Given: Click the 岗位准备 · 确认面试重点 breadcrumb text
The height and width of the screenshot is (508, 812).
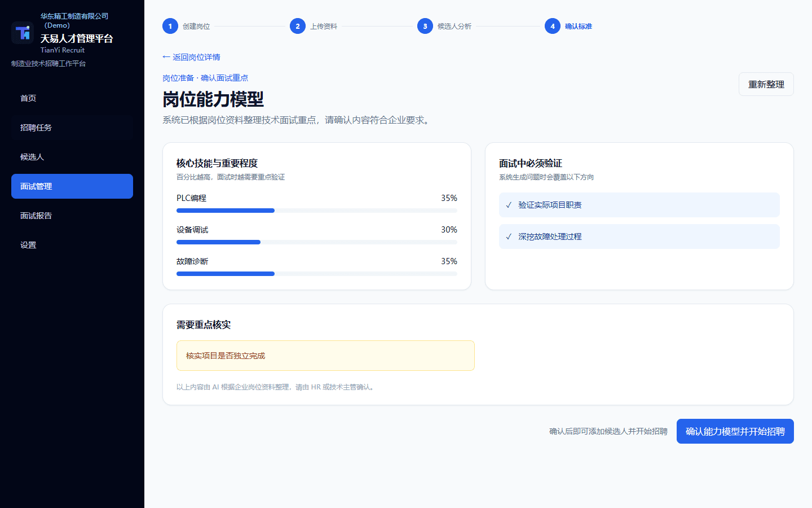Looking at the screenshot, I should (205, 78).
